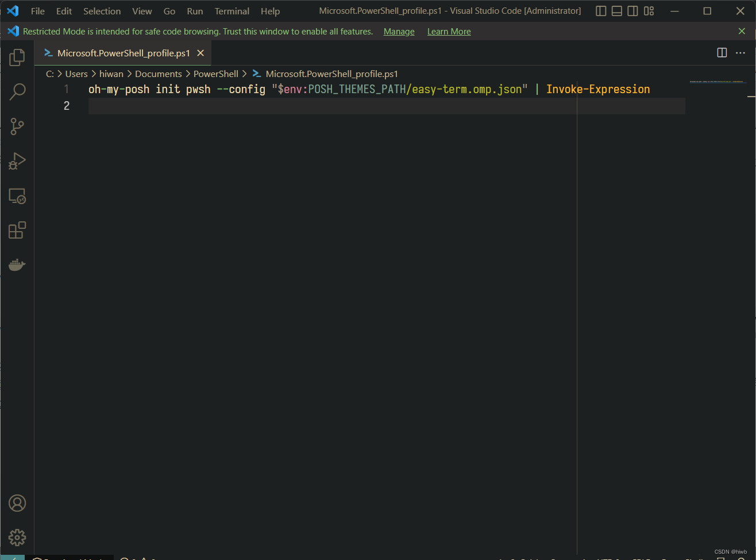Expand the C: breadcrumb segment
This screenshot has width=756, height=560.
(x=50, y=74)
